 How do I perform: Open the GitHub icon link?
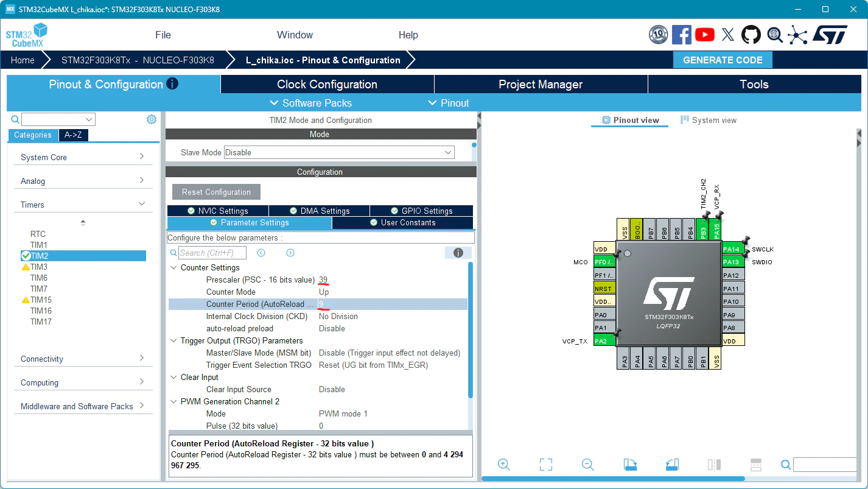click(x=751, y=35)
